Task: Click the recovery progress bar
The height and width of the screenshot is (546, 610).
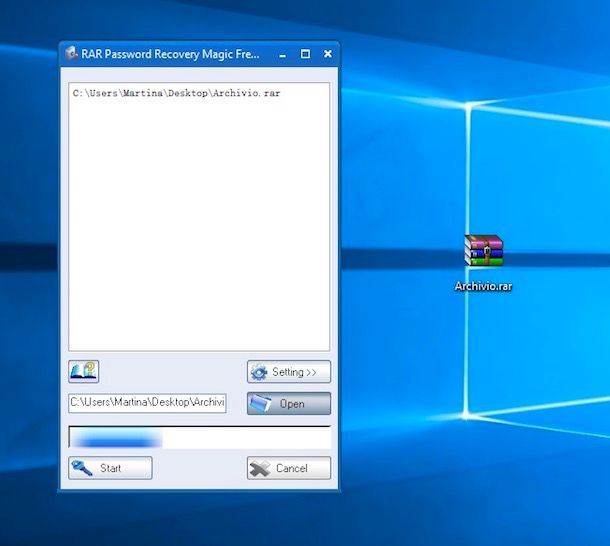Action: [200, 437]
